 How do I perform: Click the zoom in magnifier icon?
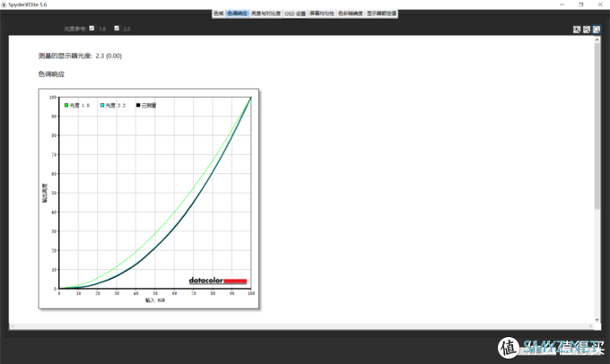pos(577,30)
